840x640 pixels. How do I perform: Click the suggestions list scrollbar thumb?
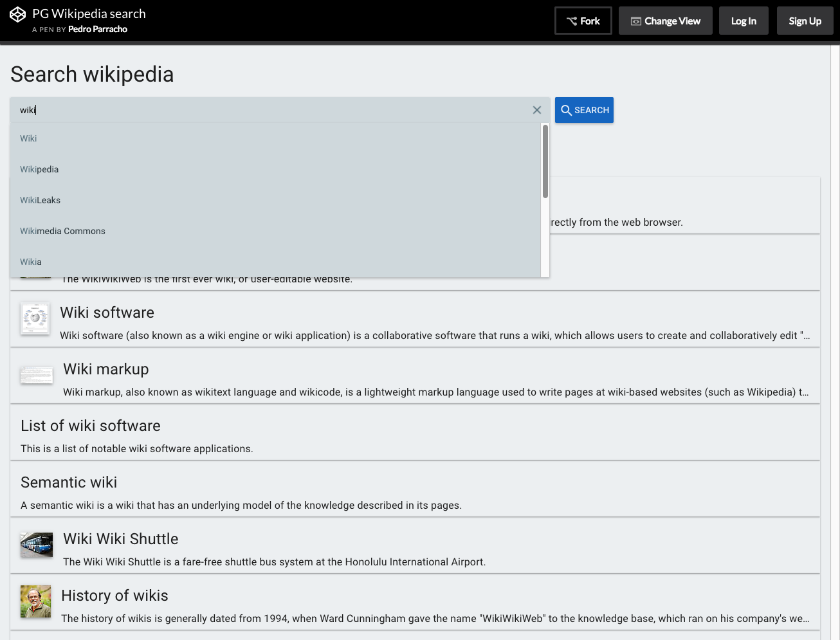[545, 161]
